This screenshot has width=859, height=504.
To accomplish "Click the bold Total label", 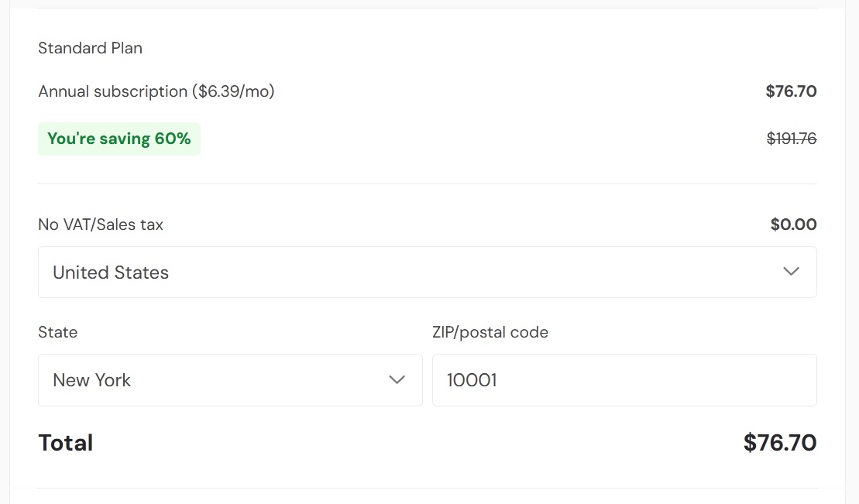I will 66,443.
